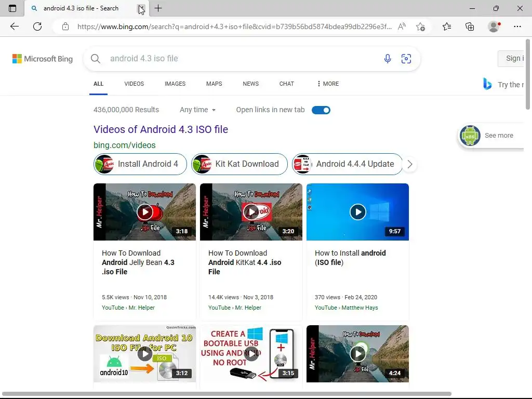Click the Android x86 robot icon
532x399 pixels.
[470, 136]
